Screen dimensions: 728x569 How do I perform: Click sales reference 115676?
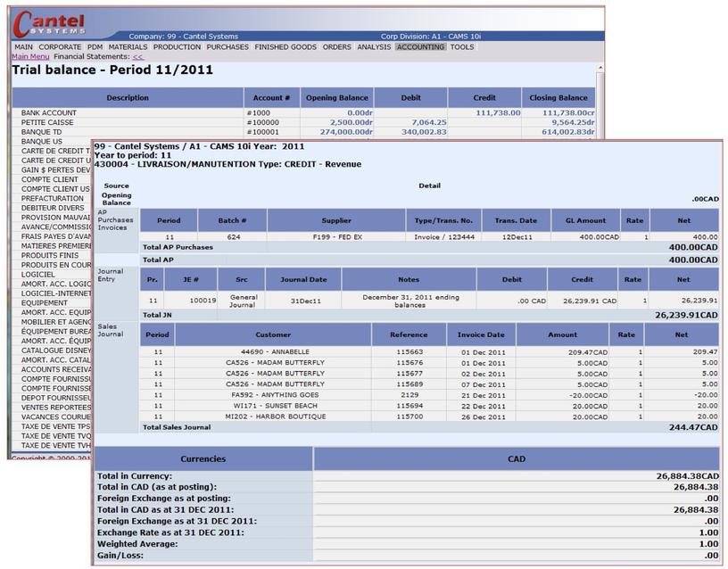(x=409, y=362)
